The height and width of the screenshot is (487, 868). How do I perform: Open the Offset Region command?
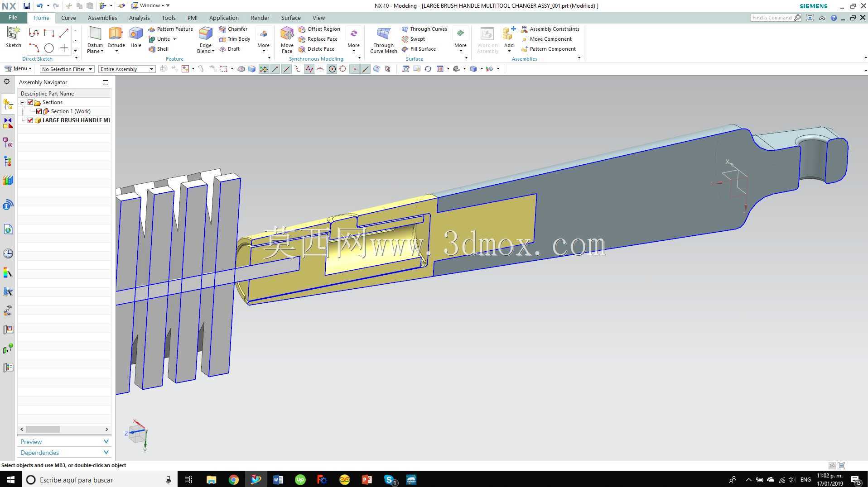click(319, 29)
